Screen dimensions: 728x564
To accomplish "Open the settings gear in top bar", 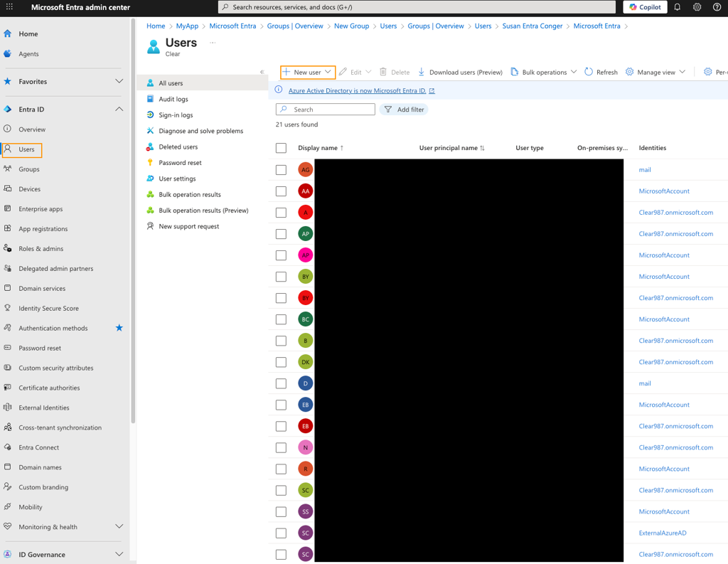I will point(697,7).
